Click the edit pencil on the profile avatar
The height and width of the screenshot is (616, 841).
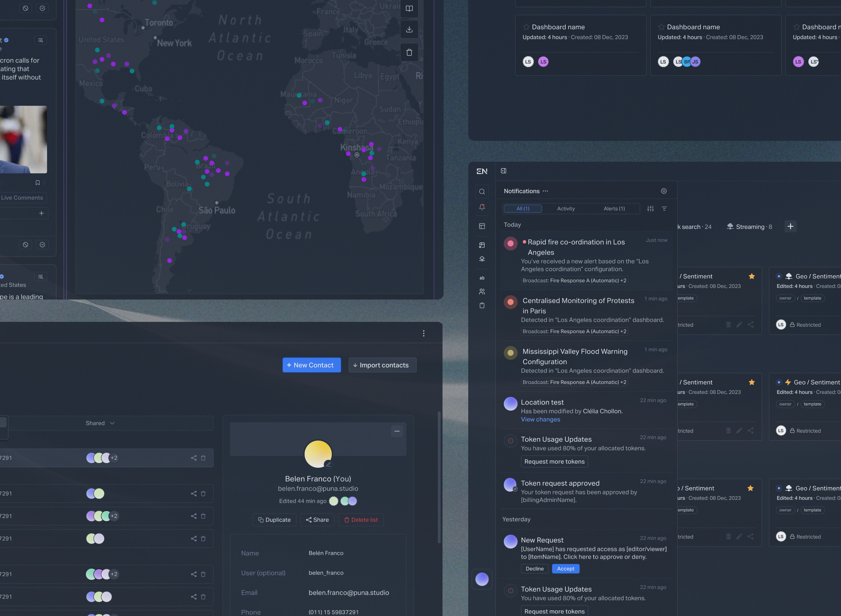click(328, 464)
